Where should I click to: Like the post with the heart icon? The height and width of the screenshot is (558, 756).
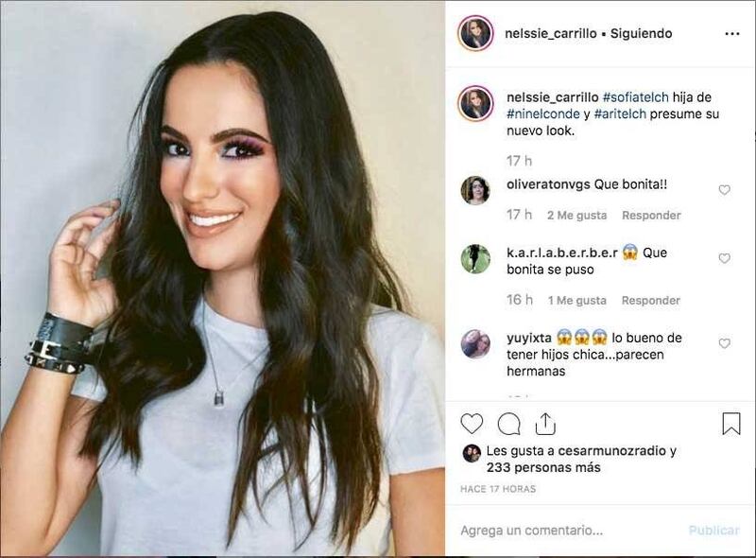[472, 424]
